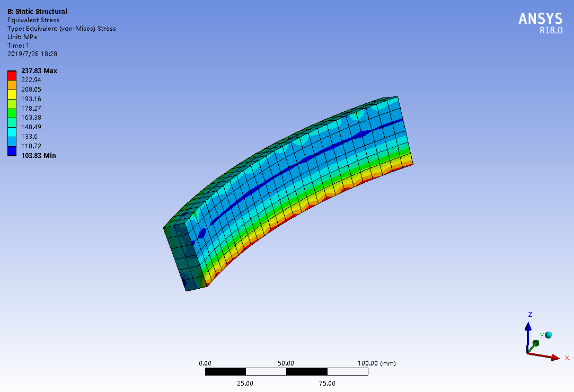Click the "222.94" legend value
Screen dimensions: 574x392
[x=31, y=80]
